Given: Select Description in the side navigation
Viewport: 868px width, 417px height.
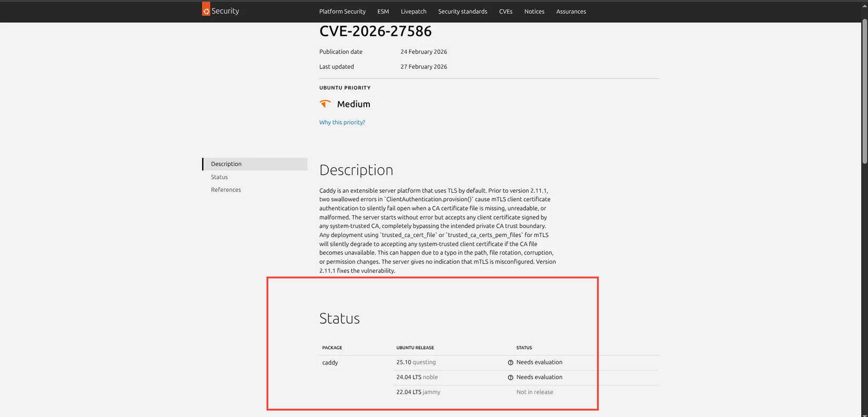Looking at the screenshot, I should 255,164.
